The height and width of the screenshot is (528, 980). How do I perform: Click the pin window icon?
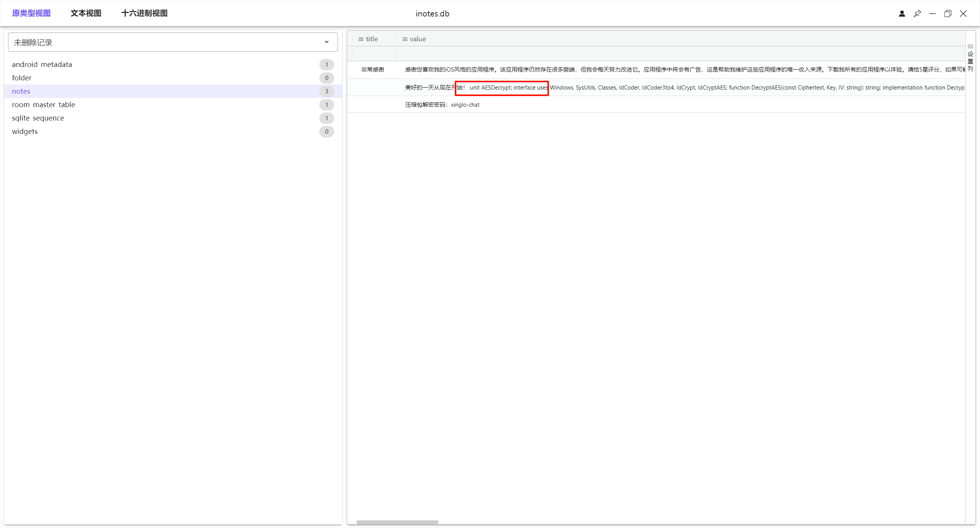coord(917,14)
